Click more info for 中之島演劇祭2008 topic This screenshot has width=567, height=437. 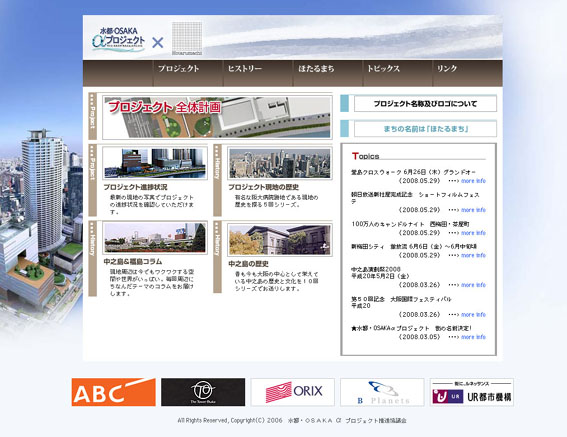point(473,285)
